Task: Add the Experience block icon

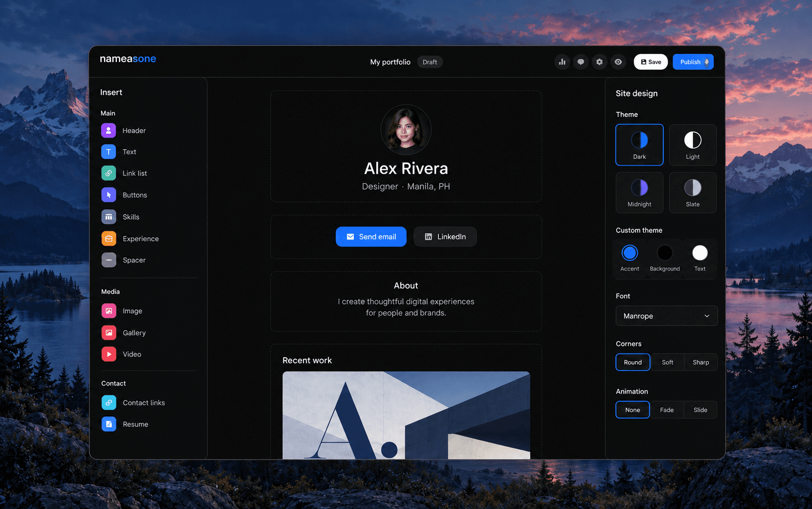Action: click(x=109, y=239)
